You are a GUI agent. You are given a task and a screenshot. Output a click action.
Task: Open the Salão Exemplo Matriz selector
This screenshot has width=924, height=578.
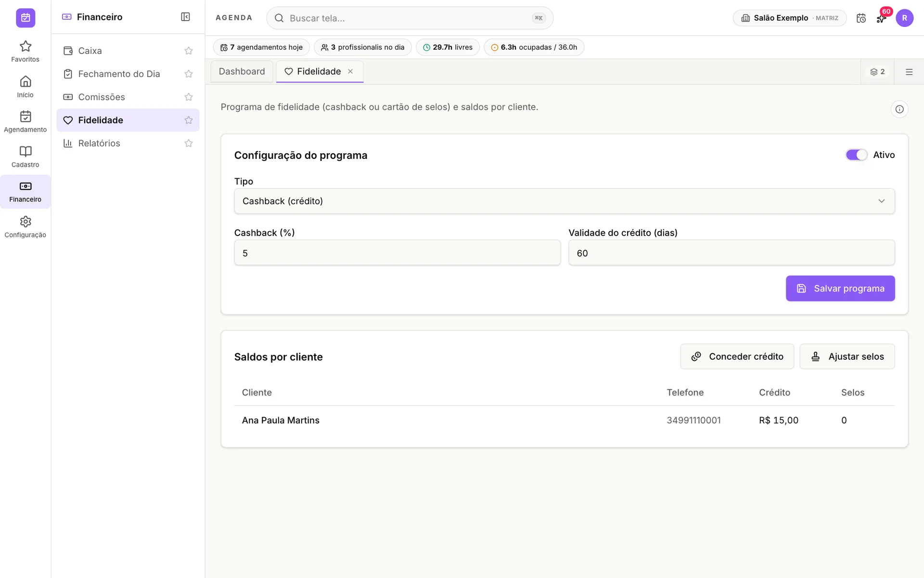pos(789,18)
